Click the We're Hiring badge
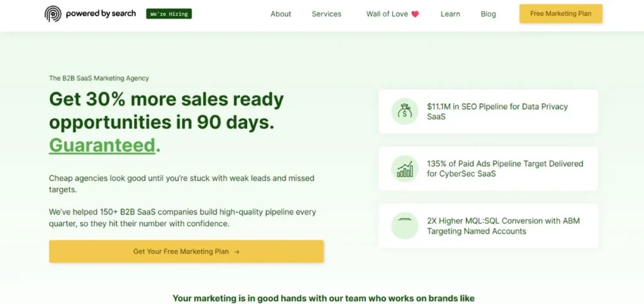 (169, 14)
